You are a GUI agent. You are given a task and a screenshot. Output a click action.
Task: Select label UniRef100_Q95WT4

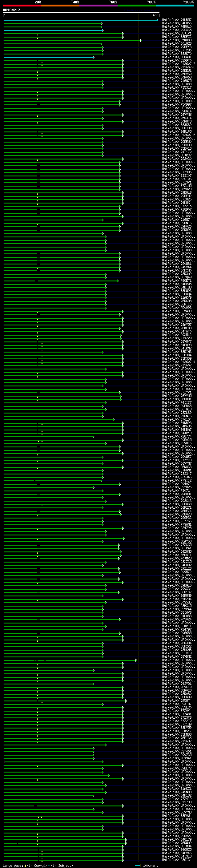click(x=177, y=700)
